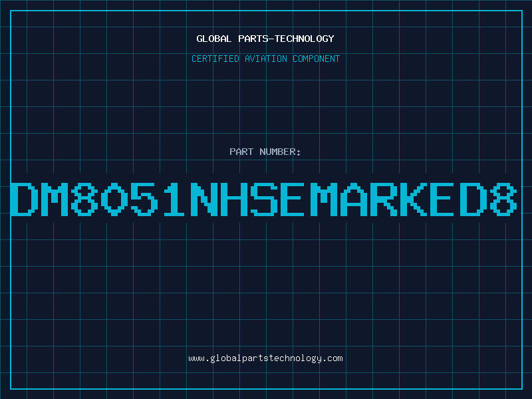532x399 pixels.
Task: Click the letter K in the part number
Action: point(415,199)
